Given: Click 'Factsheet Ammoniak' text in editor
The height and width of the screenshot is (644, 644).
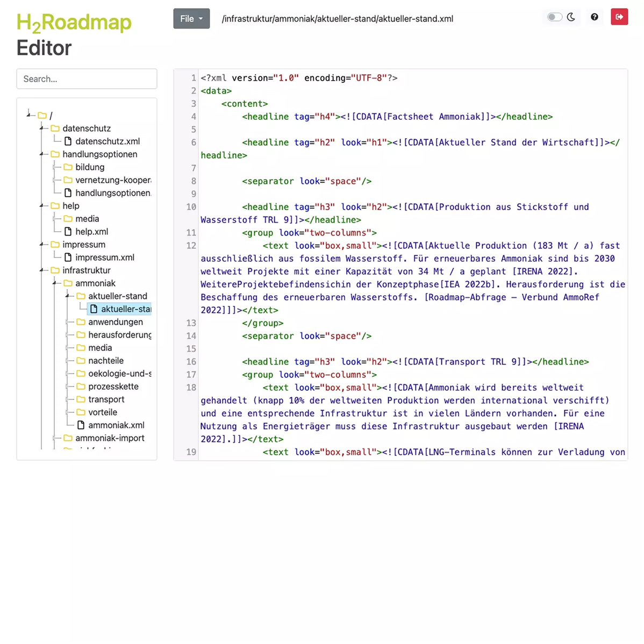Looking at the screenshot, I should pos(433,117).
